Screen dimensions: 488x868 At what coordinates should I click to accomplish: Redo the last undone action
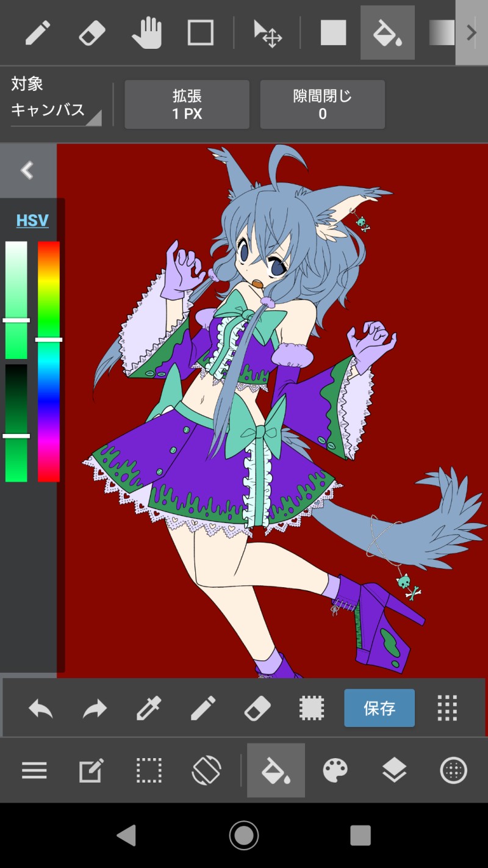pos(95,709)
